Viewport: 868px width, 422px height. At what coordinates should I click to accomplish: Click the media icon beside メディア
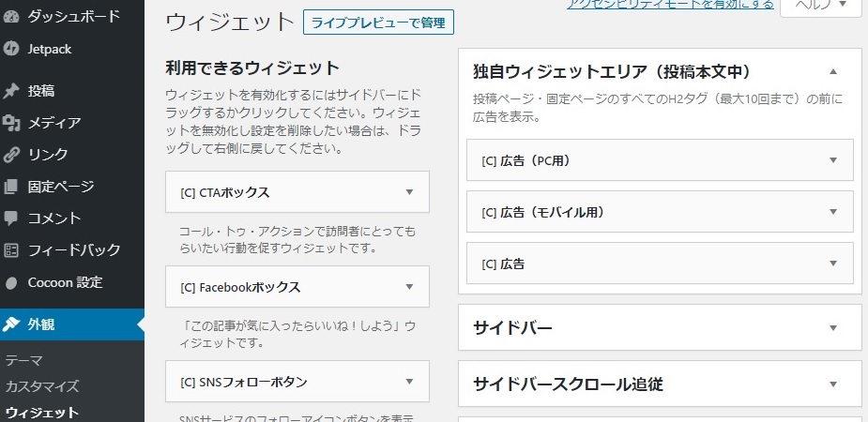coord(12,123)
